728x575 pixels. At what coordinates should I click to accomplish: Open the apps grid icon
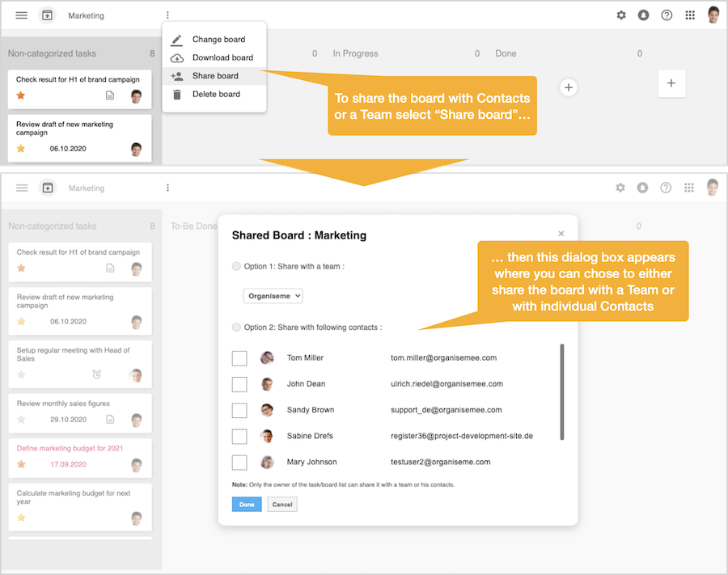(x=689, y=15)
